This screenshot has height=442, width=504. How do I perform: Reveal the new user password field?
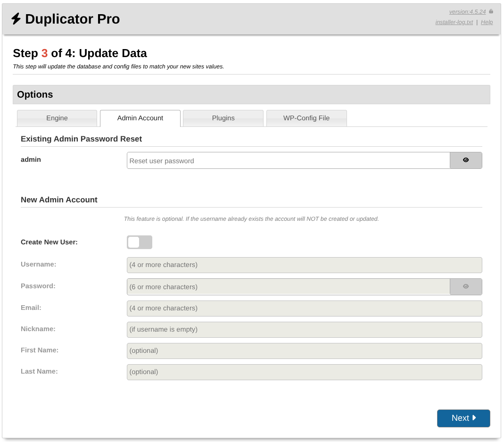point(466,286)
